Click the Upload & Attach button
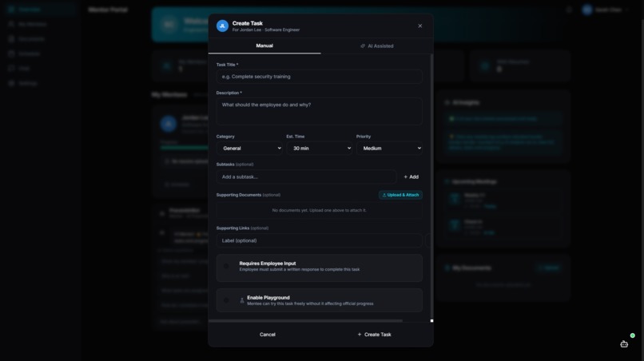Viewport: 644px width, 361px height. point(400,195)
